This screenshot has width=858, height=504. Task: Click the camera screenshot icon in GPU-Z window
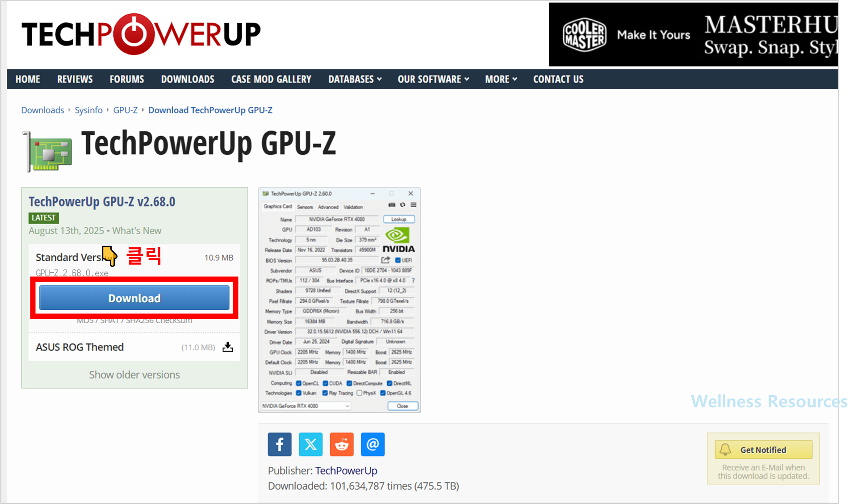click(x=392, y=205)
